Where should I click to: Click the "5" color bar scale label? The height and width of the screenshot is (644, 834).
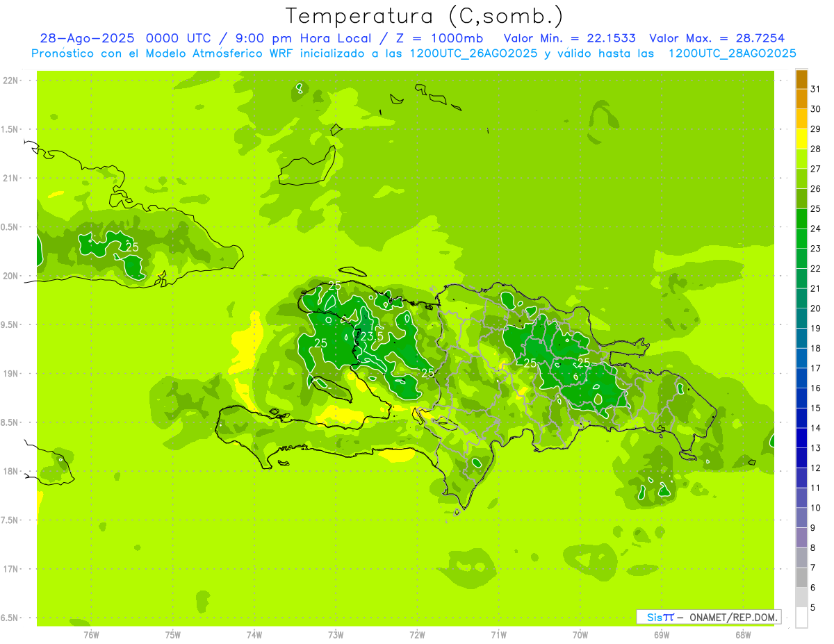click(812, 608)
